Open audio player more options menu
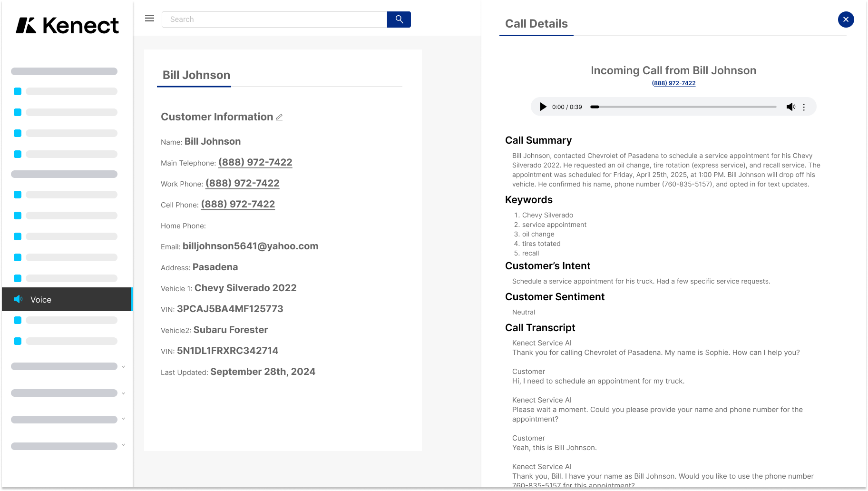 (804, 107)
